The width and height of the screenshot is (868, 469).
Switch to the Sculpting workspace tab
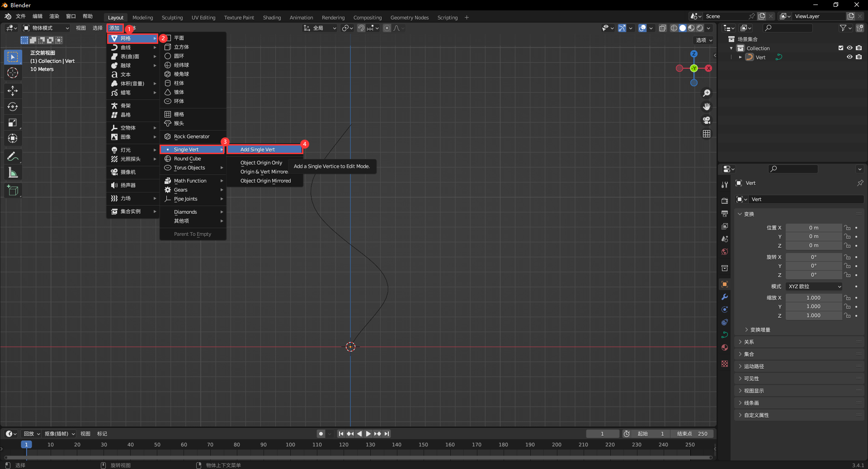click(172, 18)
